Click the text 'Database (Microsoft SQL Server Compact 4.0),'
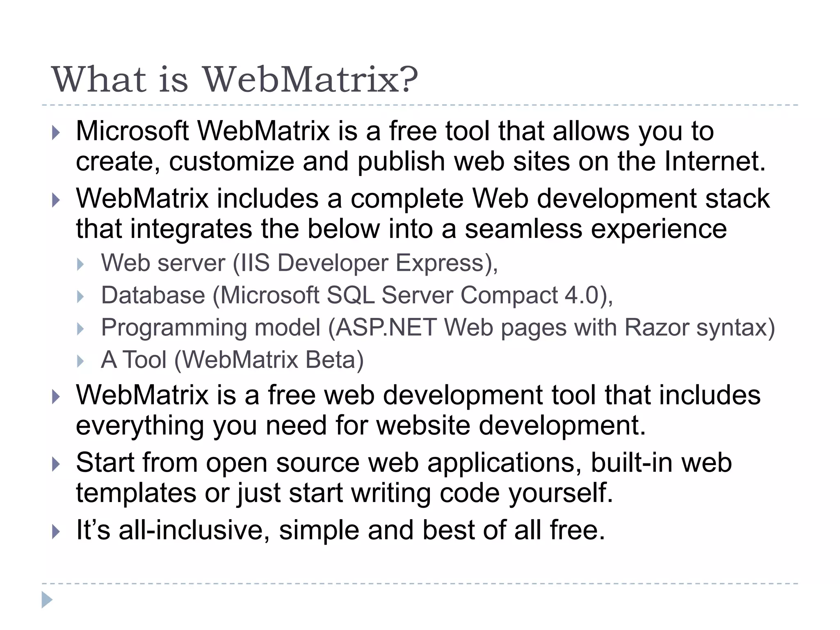Screen dimensions: 840x630 click(357, 295)
